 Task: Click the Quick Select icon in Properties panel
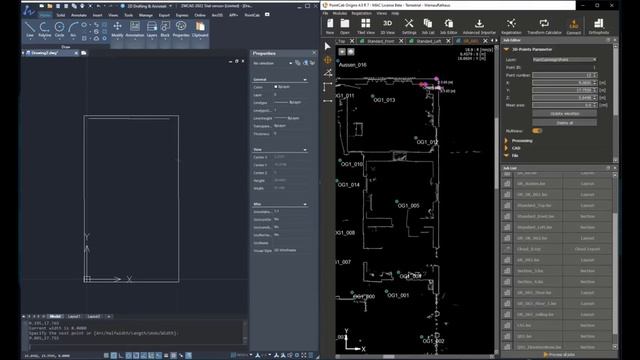(x=312, y=63)
